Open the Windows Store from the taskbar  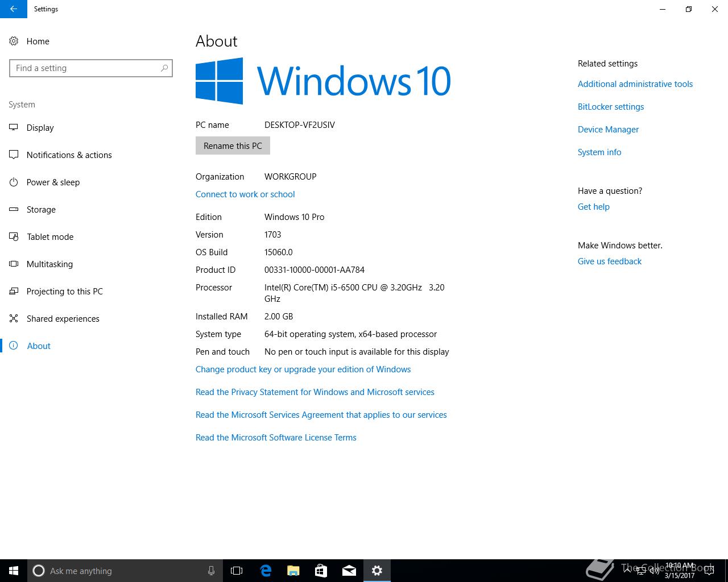click(321, 571)
